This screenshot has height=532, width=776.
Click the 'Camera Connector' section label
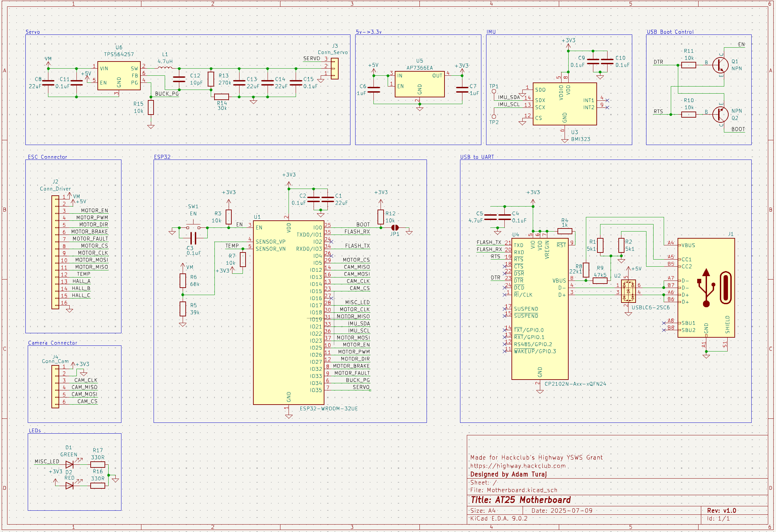[52, 343]
